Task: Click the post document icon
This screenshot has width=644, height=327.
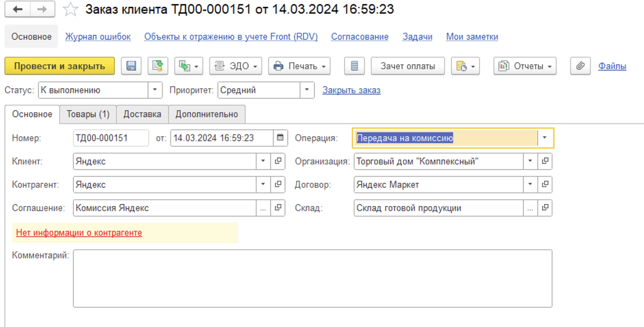Action: tap(158, 66)
